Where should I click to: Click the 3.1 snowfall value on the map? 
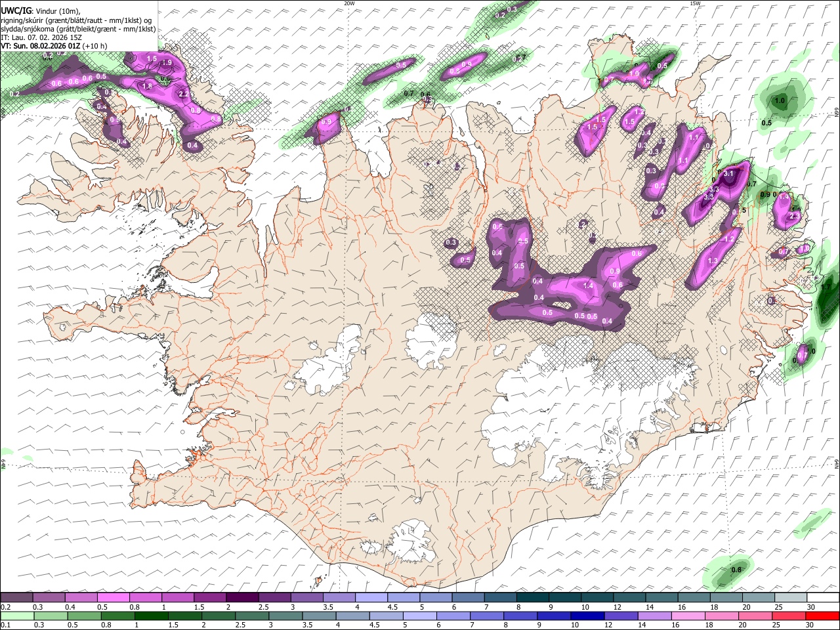tap(728, 174)
